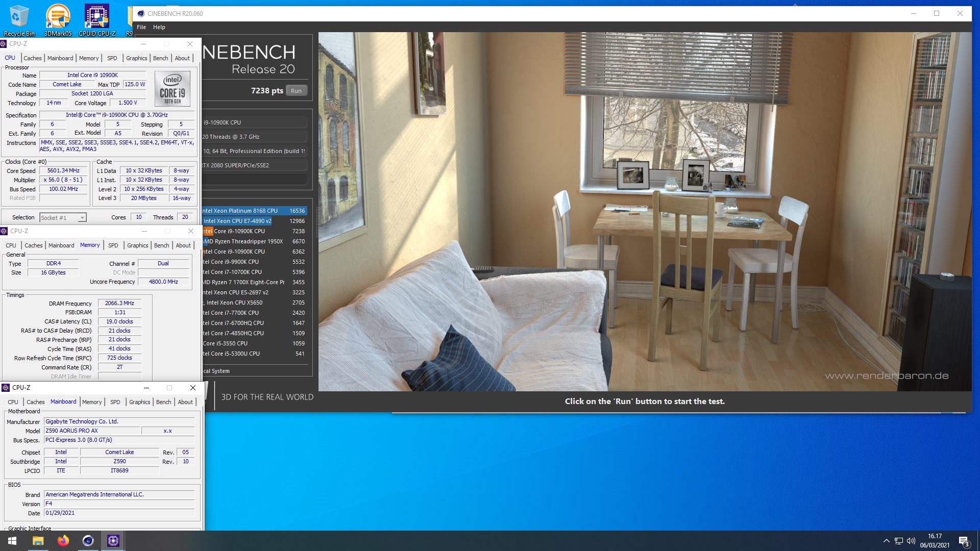Select the i9-10900K 7238 score row
The width and height of the screenshot is (980, 551).
point(255,231)
